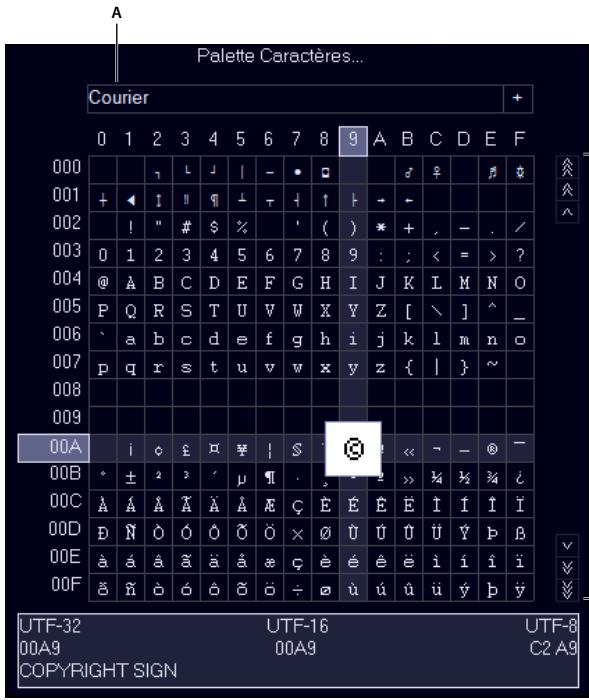Select the Palette Caractères title
589x700 pixels.
pos(280,56)
